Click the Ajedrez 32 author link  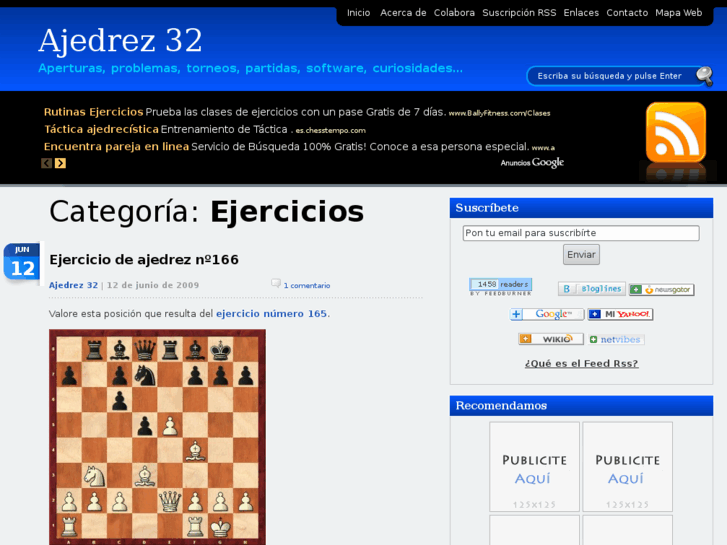[x=73, y=285]
